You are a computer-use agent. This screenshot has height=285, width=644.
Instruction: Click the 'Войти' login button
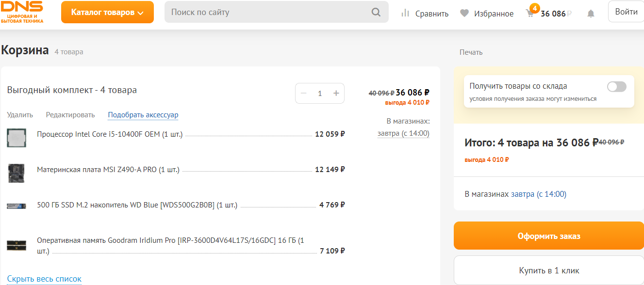pos(626,12)
